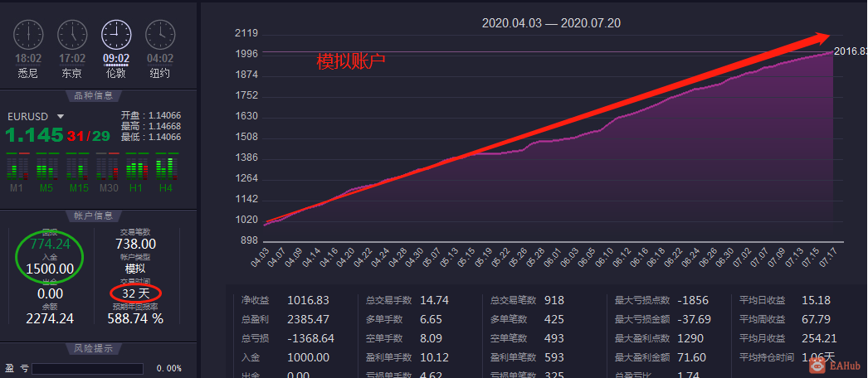Click the Tokyo time 17:02
The image size is (868, 378).
click(x=72, y=59)
